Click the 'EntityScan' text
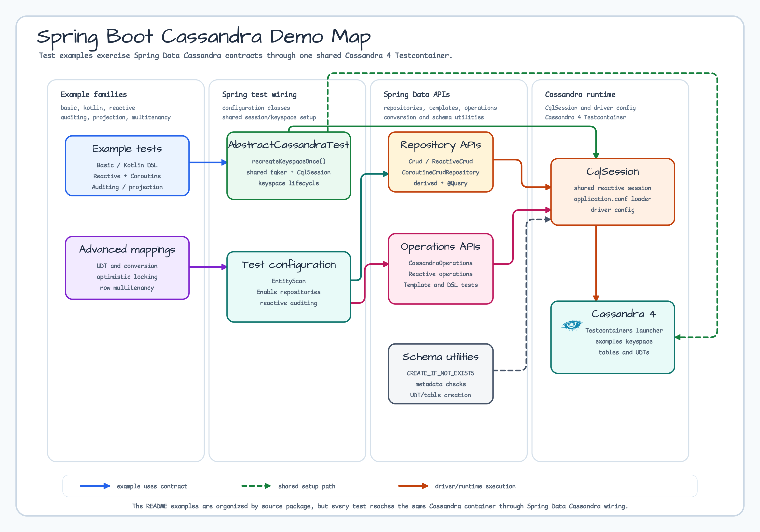The height and width of the screenshot is (532, 760). (289, 281)
